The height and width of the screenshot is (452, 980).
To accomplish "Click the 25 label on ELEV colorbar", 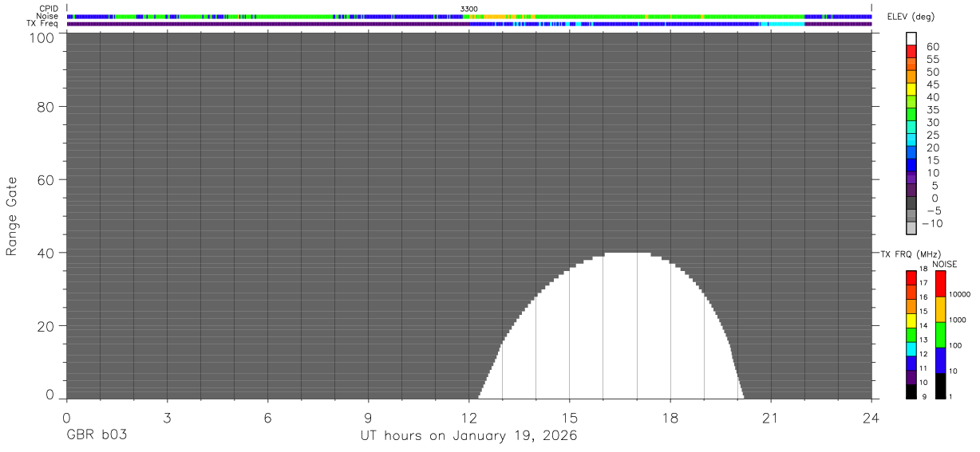I will tap(933, 135).
